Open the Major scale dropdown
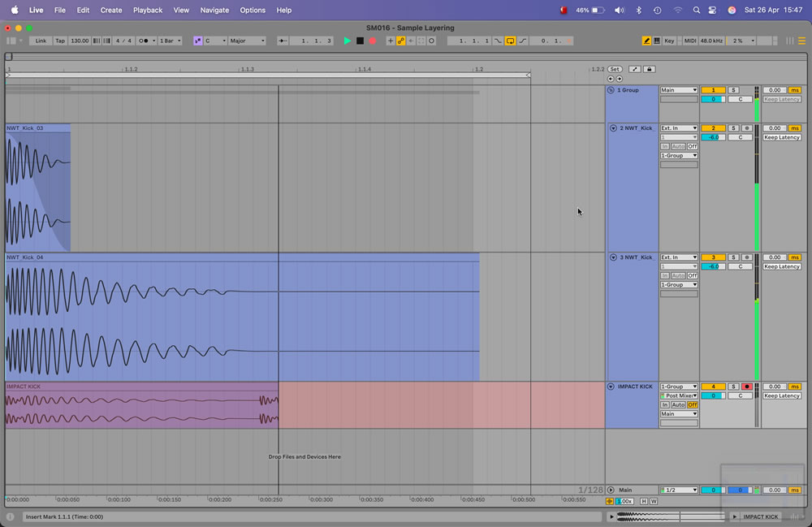The height and width of the screenshot is (527, 812). tap(247, 41)
